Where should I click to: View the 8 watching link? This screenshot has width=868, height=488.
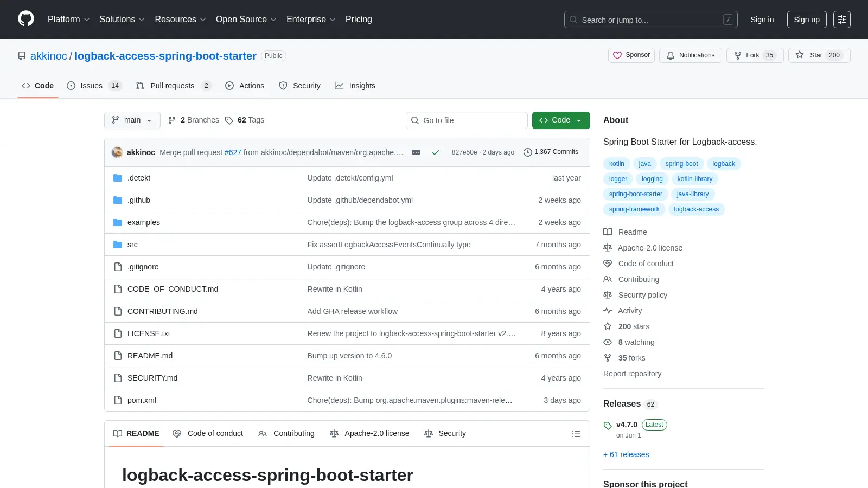[x=629, y=342]
